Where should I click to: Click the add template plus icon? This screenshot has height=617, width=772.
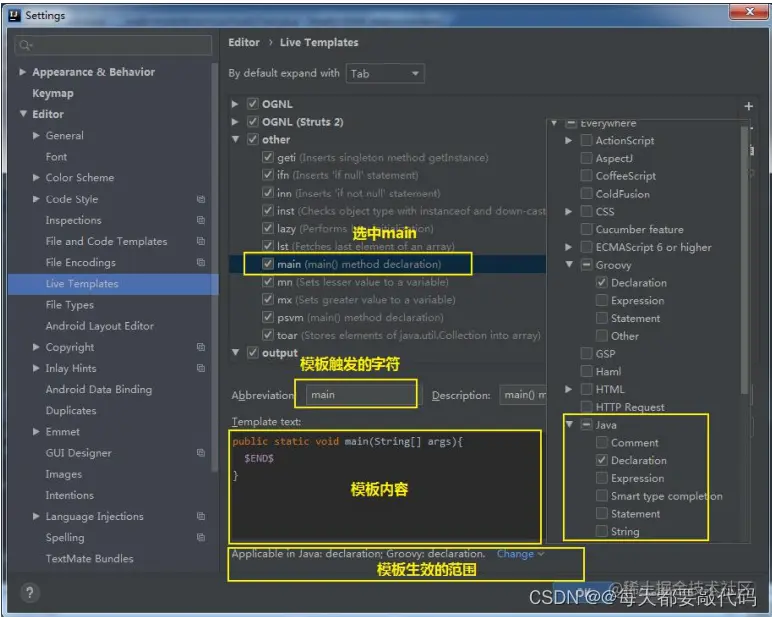click(748, 106)
